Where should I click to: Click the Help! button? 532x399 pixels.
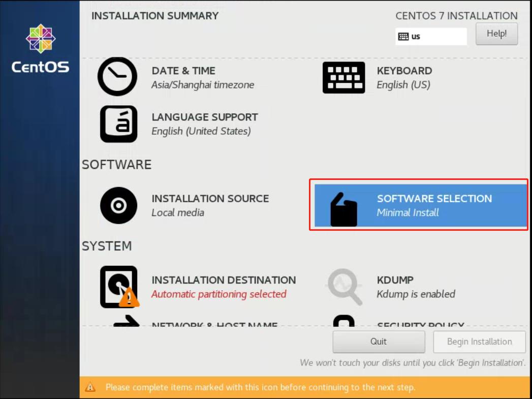pos(497,34)
